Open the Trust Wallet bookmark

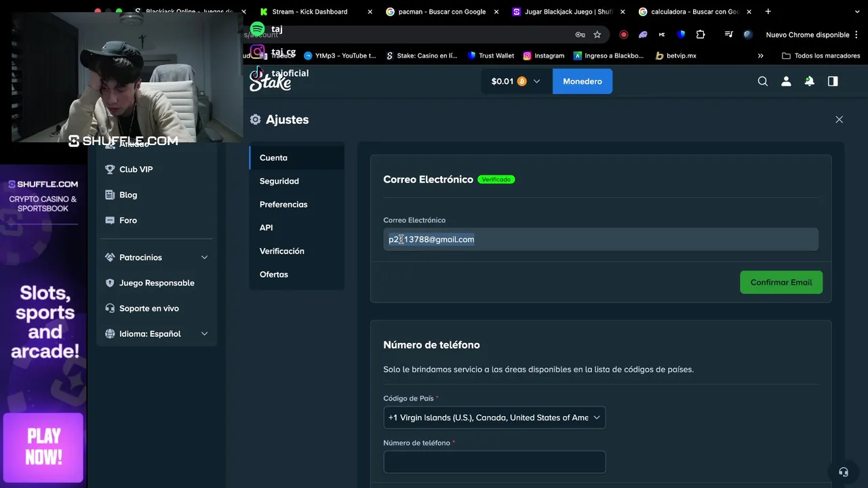(491, 56)
